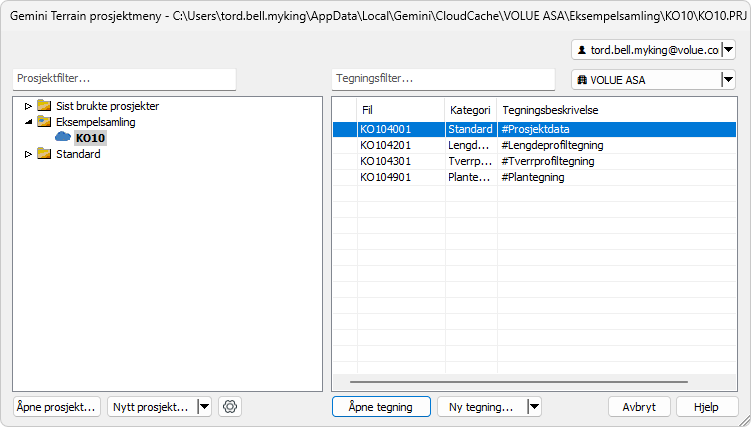Click the Standard folder icon
The image size is (751, 427).
click(44, 154)
